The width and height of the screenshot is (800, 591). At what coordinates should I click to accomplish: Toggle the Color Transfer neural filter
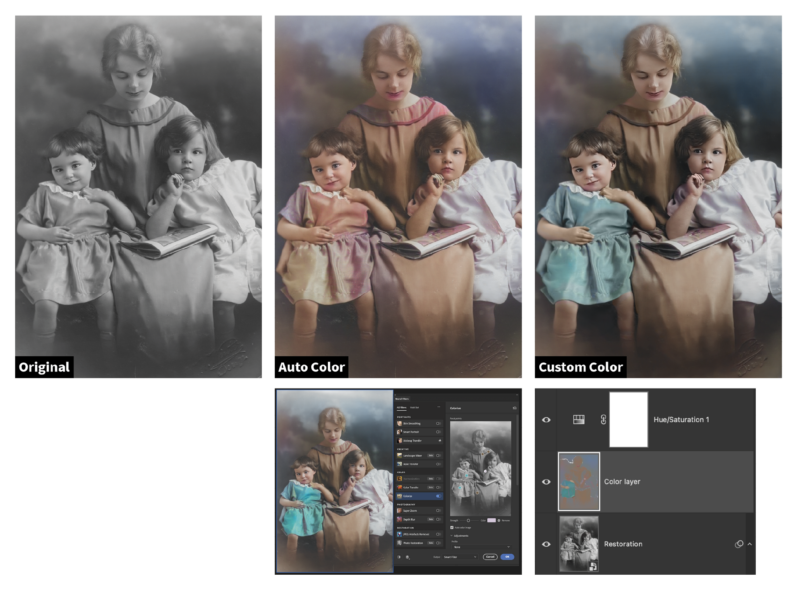(x=438, y=487)
